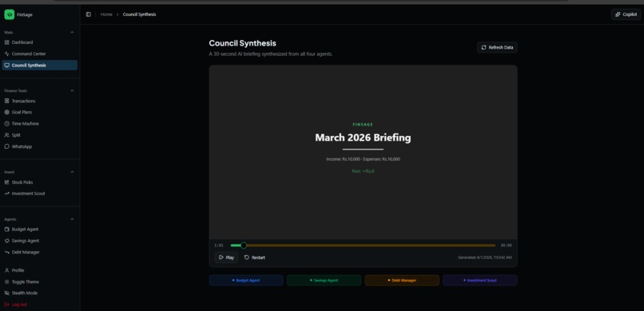Click the Command Center pulse icon
The height and width of the screenshot is (311, 644).
(x=6, y=54)
